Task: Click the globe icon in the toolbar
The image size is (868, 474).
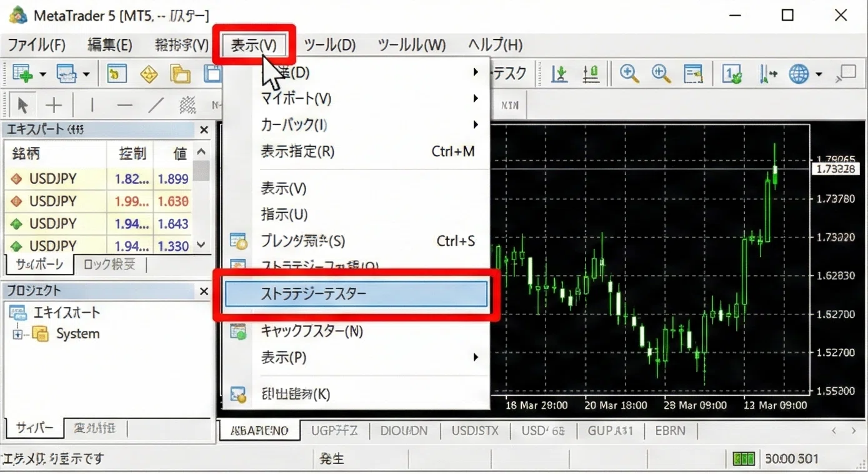Action: pos(799,74)
